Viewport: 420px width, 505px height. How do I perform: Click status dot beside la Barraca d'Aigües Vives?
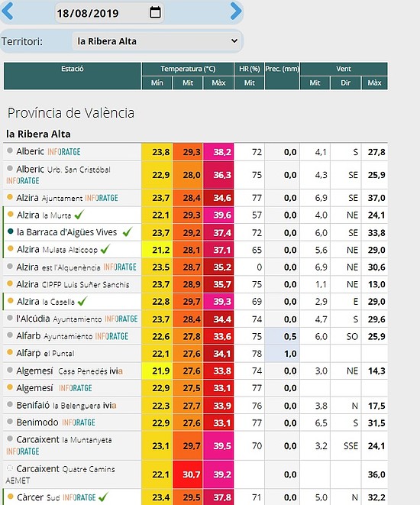point(10,231)
